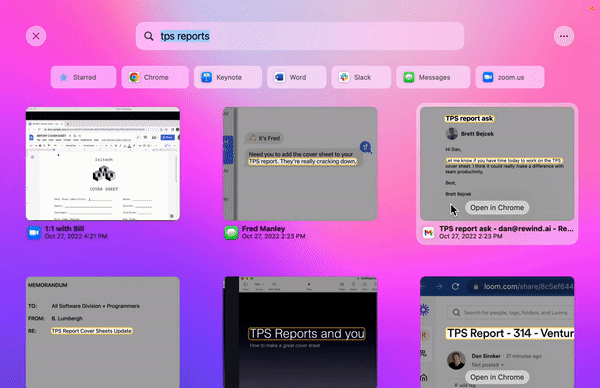Open the three-dot more options menu

[564, 36]
